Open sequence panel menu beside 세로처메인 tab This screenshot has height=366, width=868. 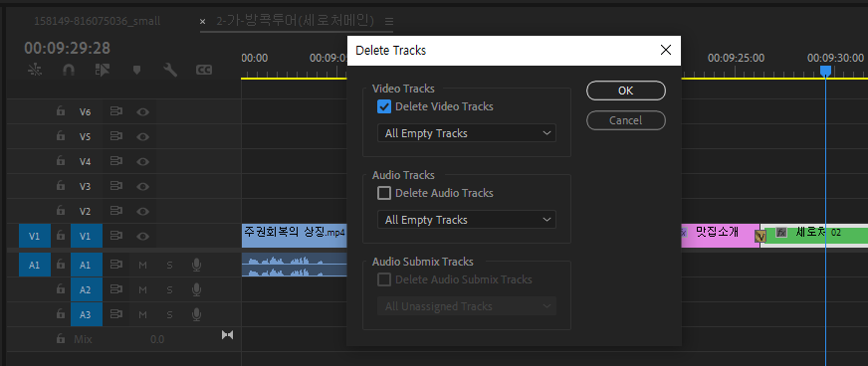pyautogui.click(x=389, y=22)
